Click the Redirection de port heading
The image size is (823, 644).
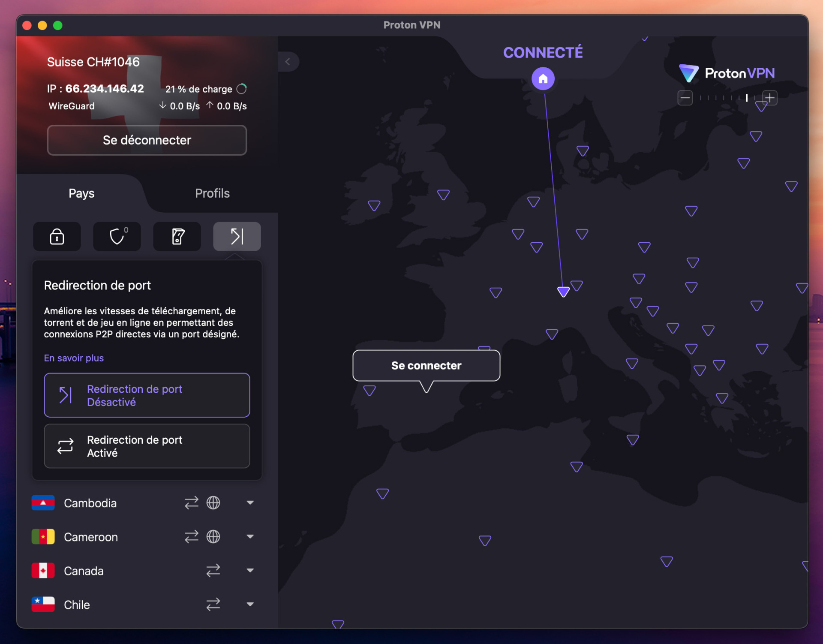[97, 286]
